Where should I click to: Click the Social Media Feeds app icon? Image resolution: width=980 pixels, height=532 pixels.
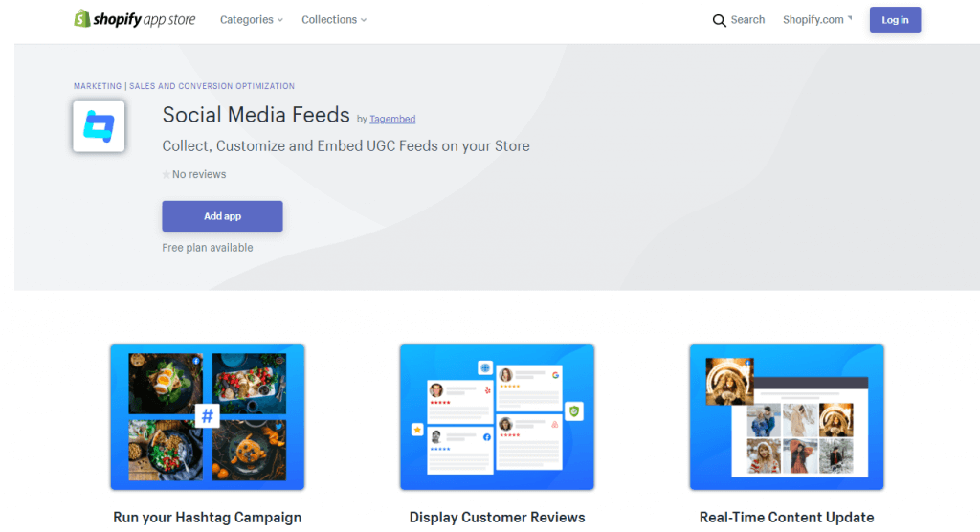99,126
